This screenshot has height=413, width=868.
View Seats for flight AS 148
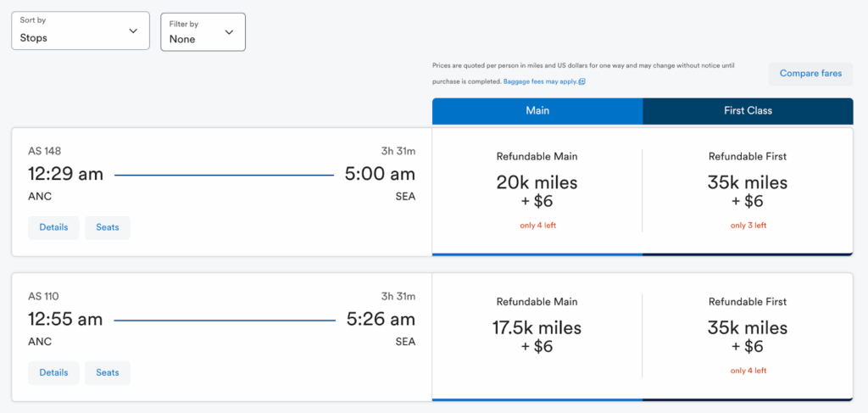108,228
